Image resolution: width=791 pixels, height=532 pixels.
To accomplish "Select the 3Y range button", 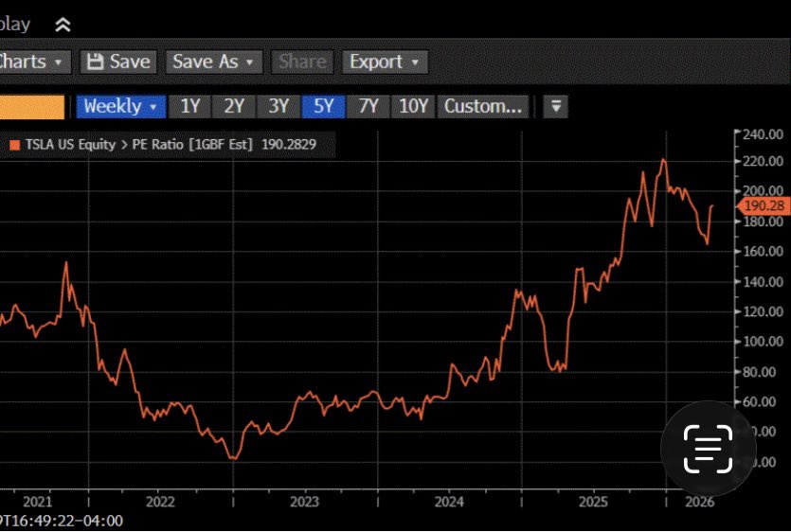I will coord(278,106).
